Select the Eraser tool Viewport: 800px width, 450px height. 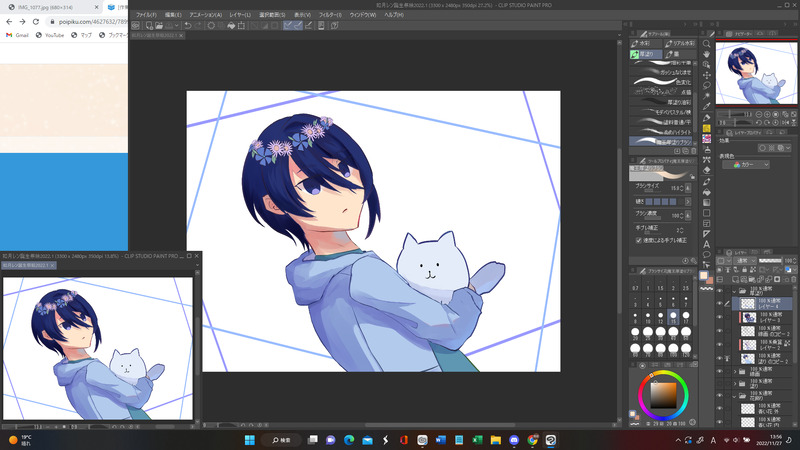point(707,170)
